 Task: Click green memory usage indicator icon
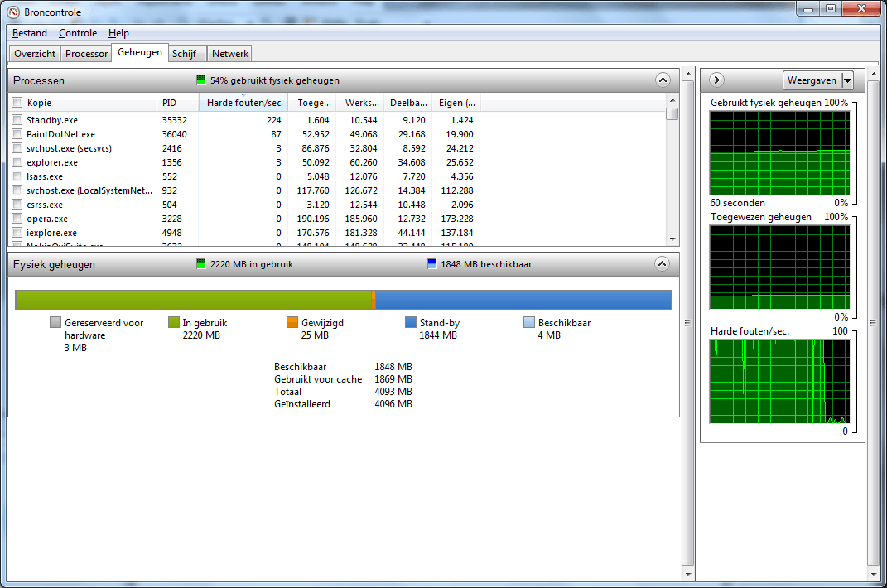[200, 80]
